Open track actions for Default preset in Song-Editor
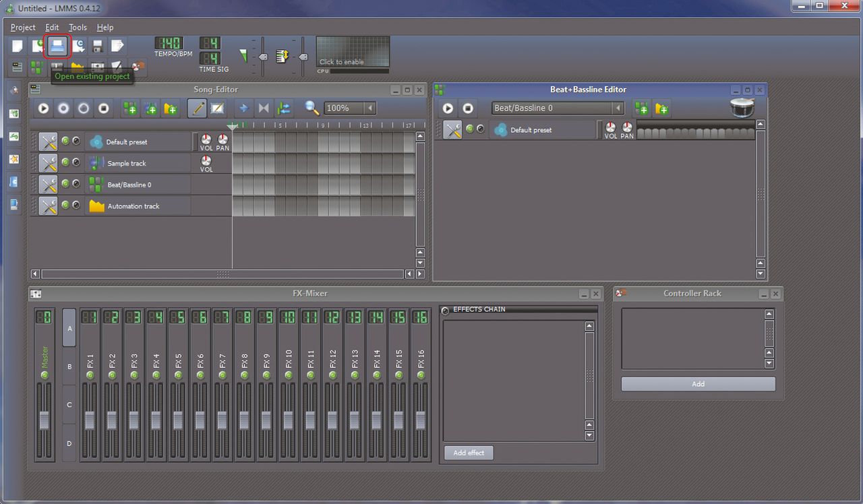The height and width of the screenshot is (504, 863). click(48, 141)
